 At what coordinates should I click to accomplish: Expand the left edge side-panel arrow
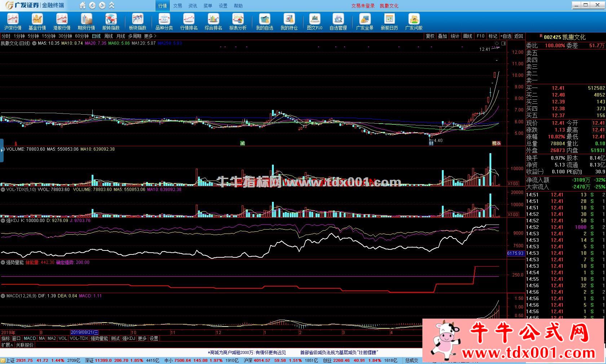[x=2, y=150]
